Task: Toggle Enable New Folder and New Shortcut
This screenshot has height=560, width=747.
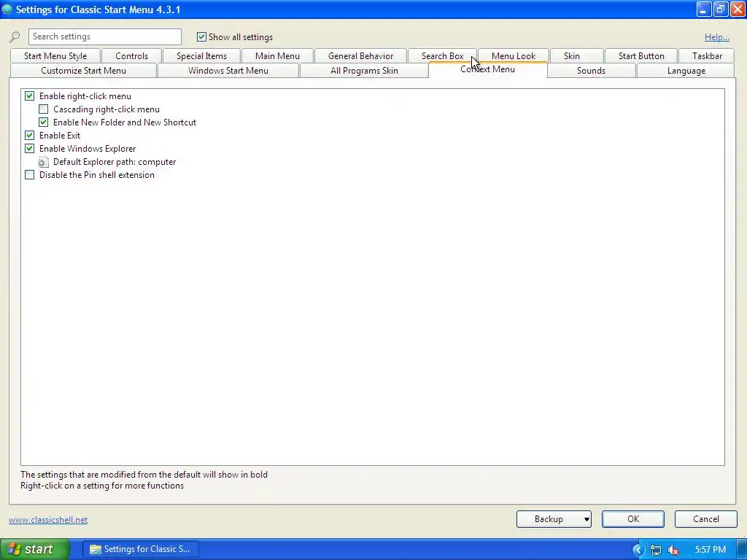Action: coord(43,122)
